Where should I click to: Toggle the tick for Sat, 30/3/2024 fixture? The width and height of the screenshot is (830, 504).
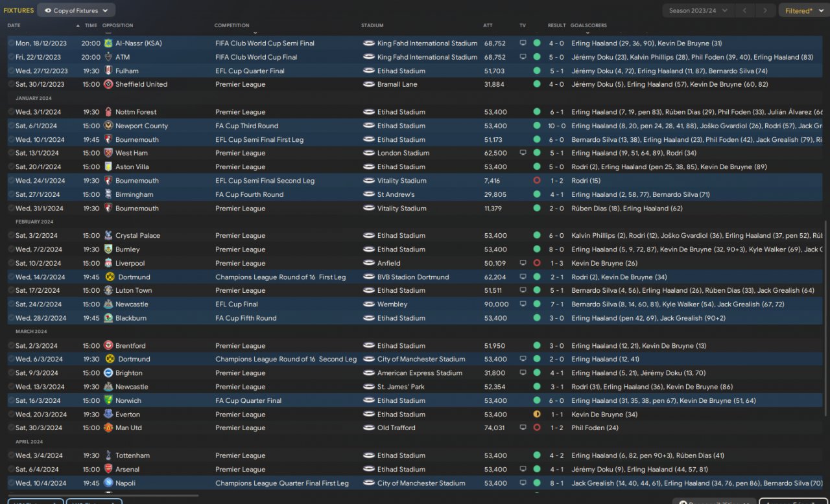[11, 428]
